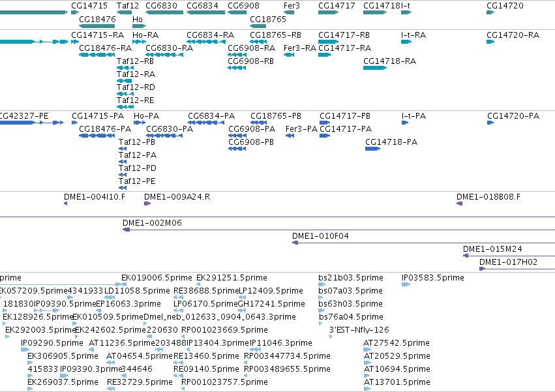This screenshot has height=392, width=555.
Task: Click transcript CG14717-RA
Action: (345, 48)
